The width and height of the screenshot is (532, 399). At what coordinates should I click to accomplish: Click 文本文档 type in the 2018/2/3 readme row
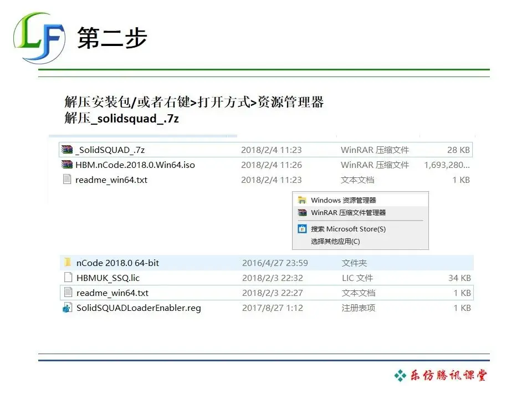tap(359, 293)
